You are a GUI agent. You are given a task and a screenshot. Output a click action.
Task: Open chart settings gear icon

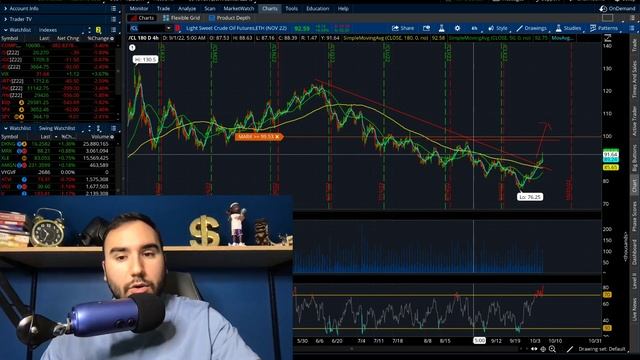457,28
